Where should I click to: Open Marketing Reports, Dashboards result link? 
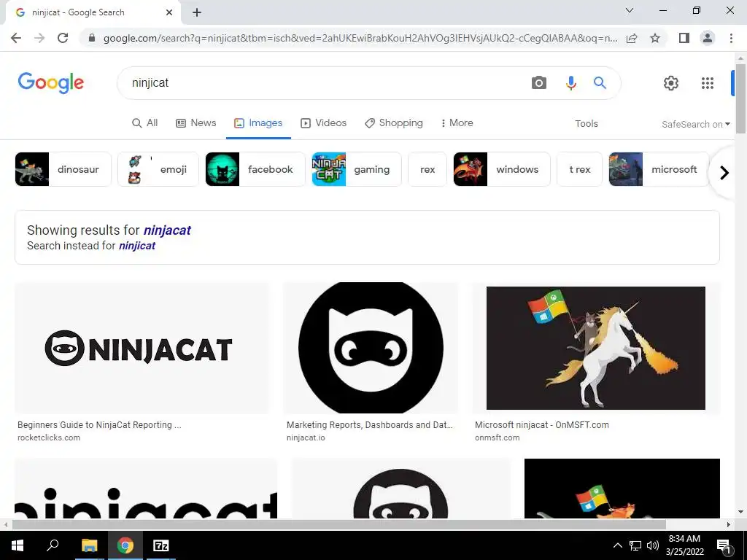pos(370,425)
